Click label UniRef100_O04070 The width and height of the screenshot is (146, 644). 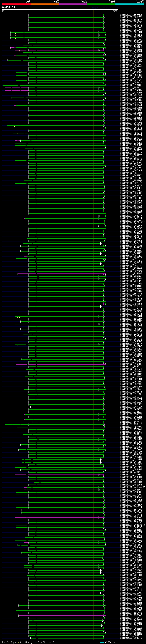131,638
